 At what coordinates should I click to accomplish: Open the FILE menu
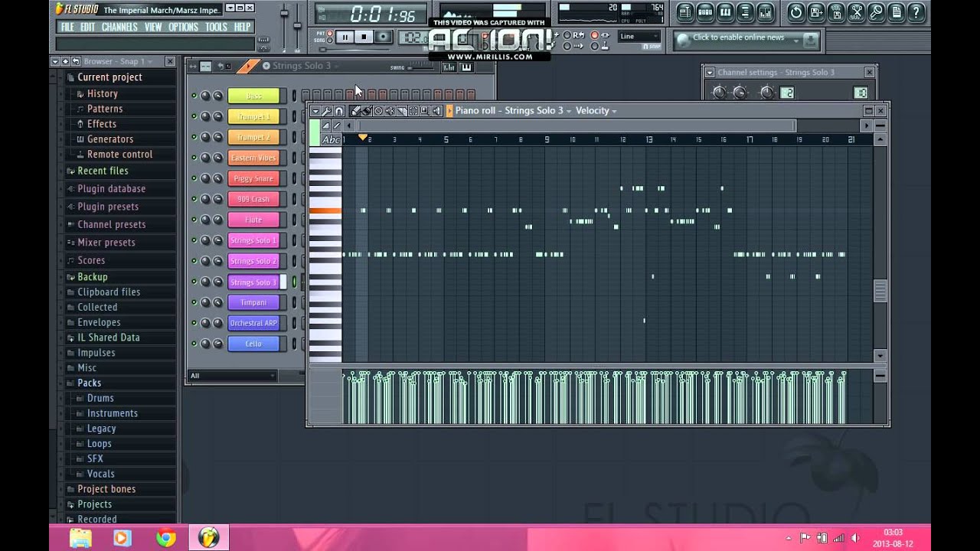click(x=67, y=27)
